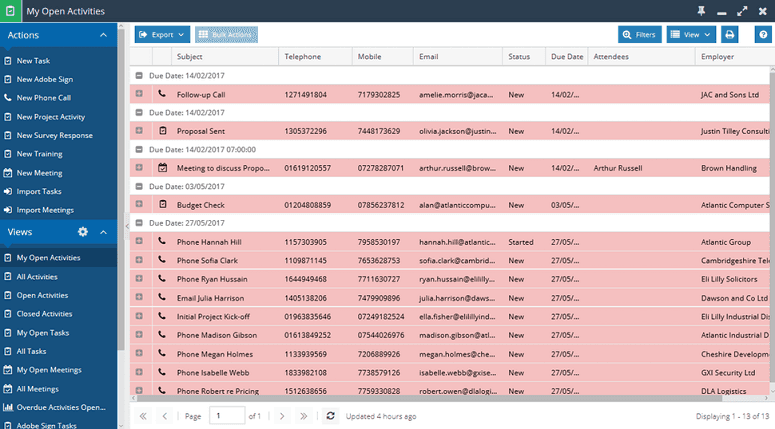Click the refresh icon in pagination bar
Viewport: 775px width, 429px height.
tap(330, 416)
